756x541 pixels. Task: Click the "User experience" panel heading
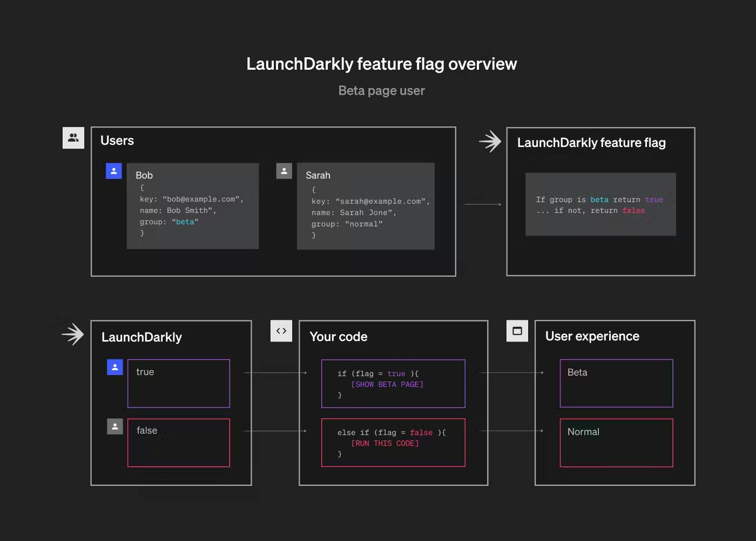click(592, 336)
